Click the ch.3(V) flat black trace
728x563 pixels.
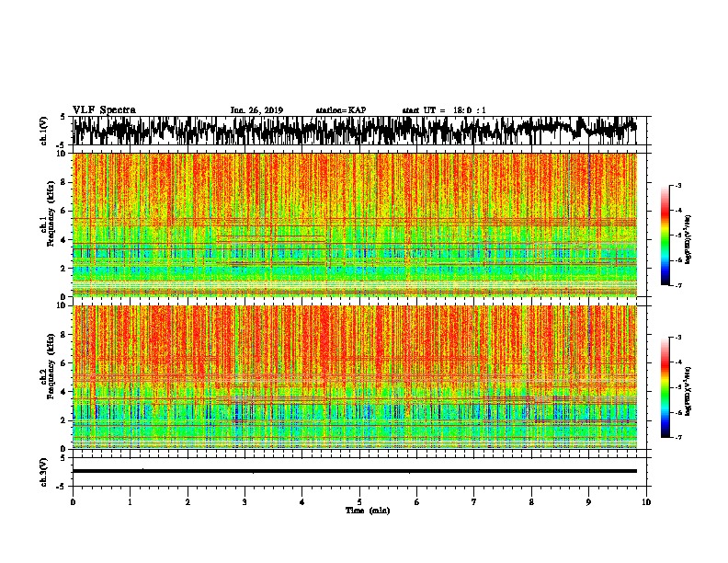click(x=355, y=471)
